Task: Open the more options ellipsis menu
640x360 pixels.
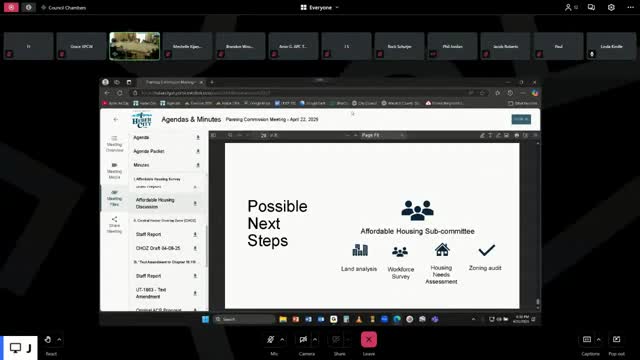Action: coord(631,7)
